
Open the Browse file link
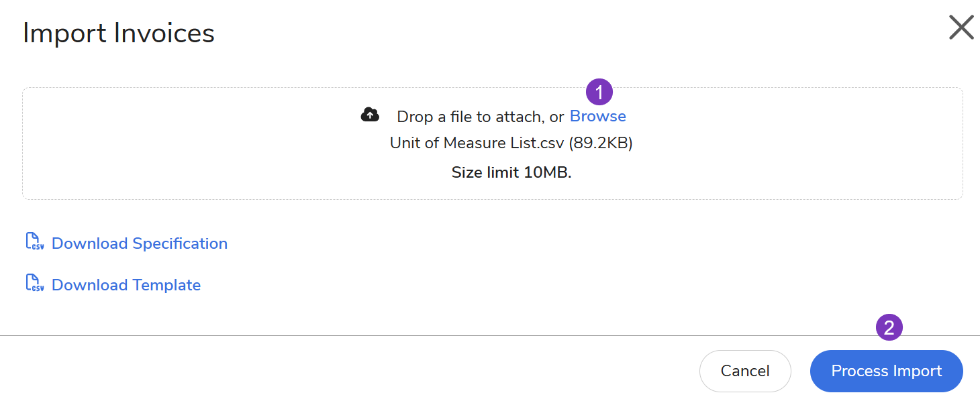pos(597,116)
